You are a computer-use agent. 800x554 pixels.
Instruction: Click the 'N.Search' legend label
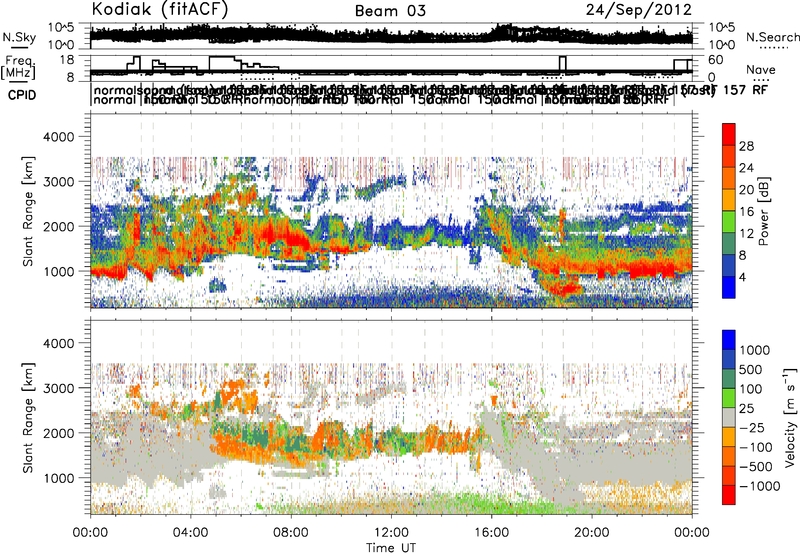[x=773, y=37]
